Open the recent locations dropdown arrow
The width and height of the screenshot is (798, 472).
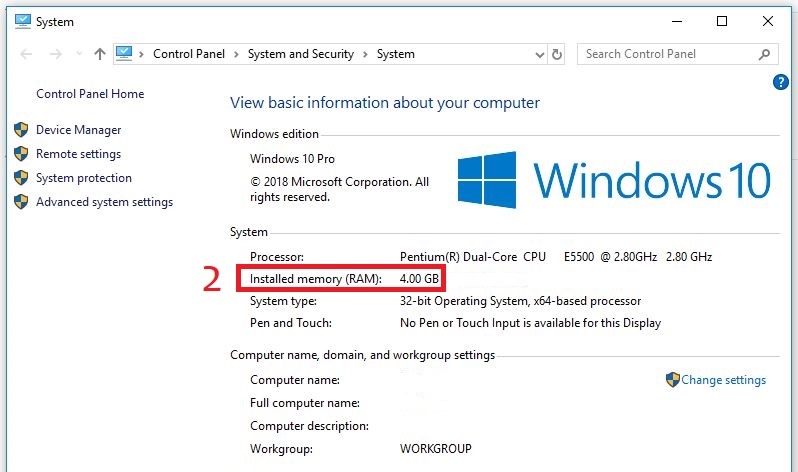coord(77,55)
